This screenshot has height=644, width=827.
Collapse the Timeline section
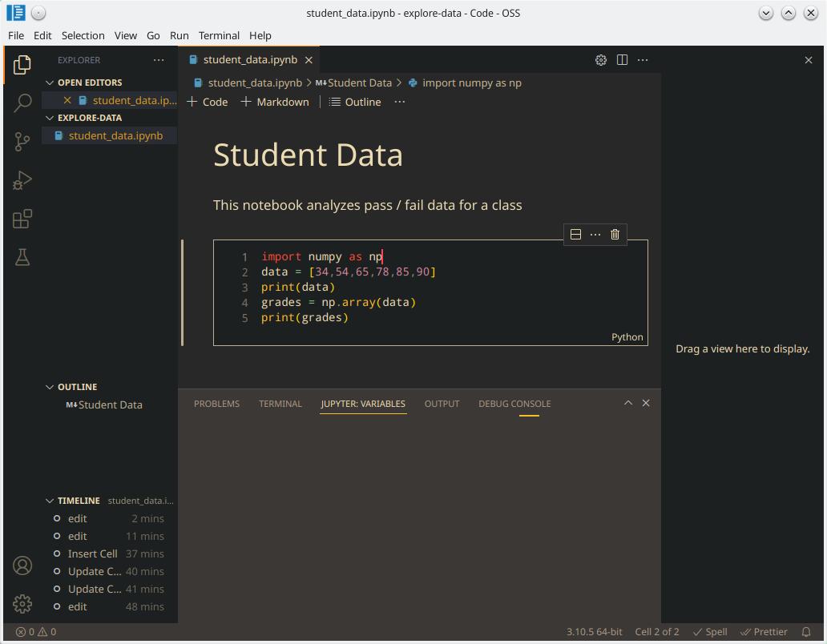click(x=50, y=501)
